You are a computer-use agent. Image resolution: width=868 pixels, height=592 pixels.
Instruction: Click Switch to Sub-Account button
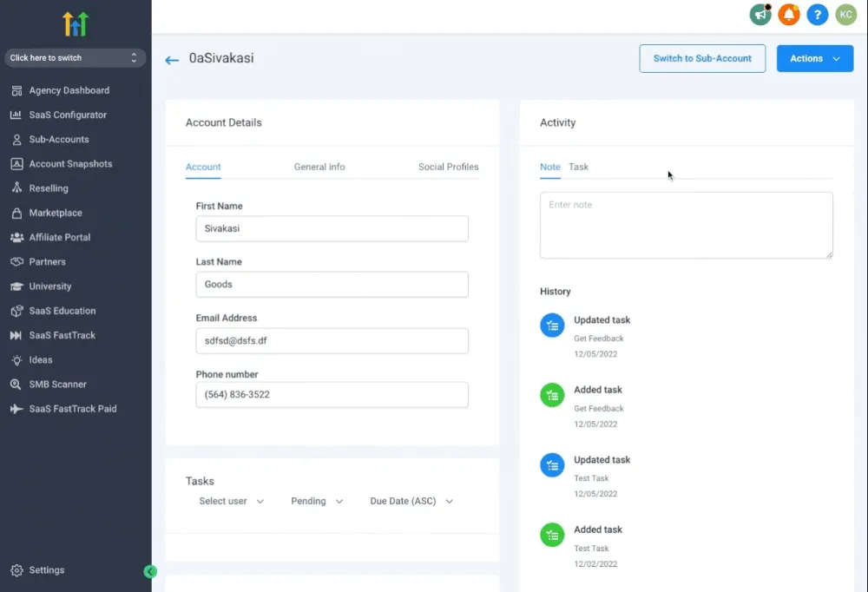[702, 58]
